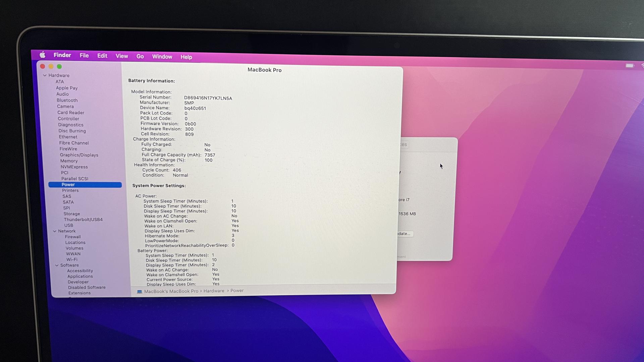Click the partially hidden Update button
This screenshot has height=362, width=644.
405,234
